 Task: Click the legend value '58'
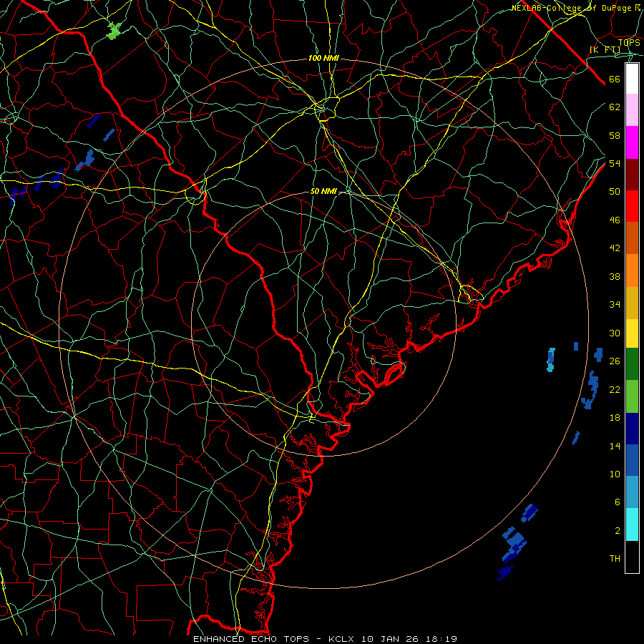[x=615, y=135]
